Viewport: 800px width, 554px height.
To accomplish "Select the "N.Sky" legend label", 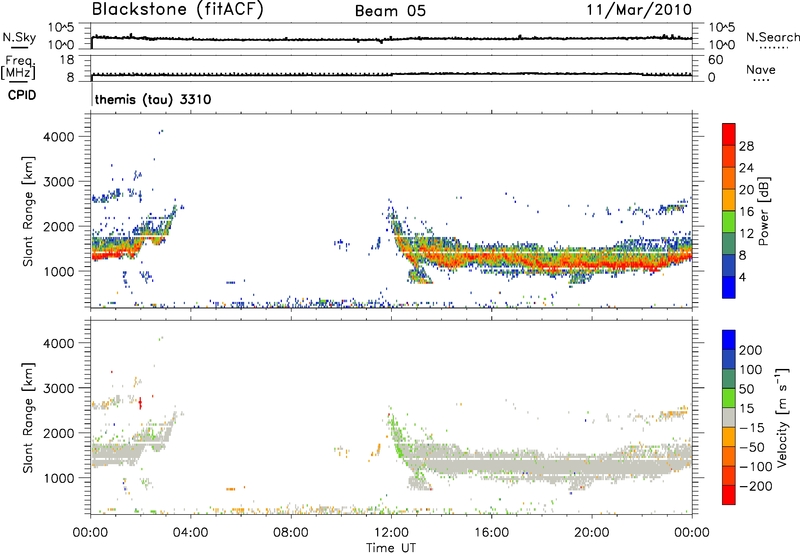I will click(x=19, y=37).
